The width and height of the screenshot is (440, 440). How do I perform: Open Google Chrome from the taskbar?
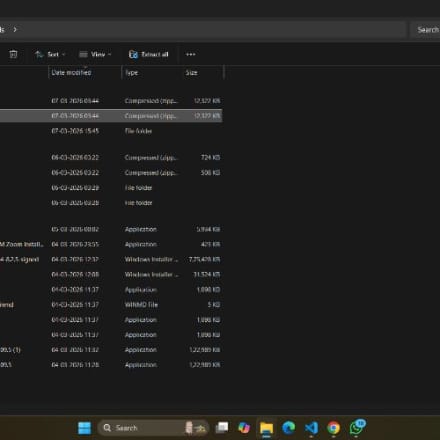[333, 428]
